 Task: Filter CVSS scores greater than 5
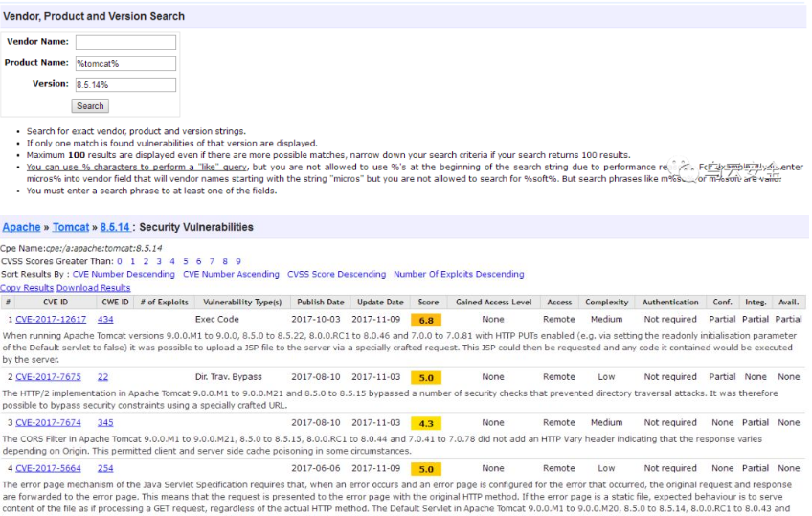pyautogui.click(x=186, y=262)
